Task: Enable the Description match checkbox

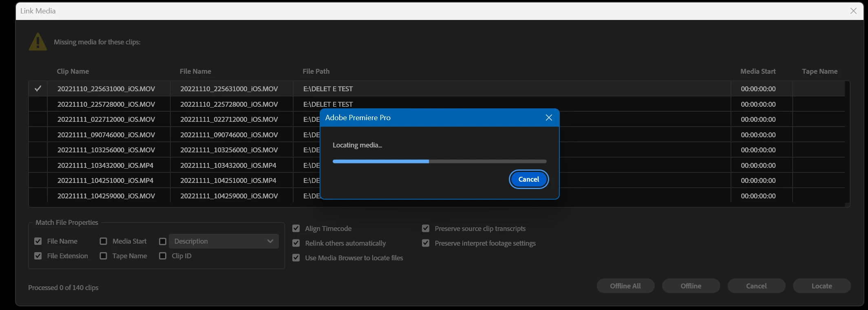Action: point(163,241)
